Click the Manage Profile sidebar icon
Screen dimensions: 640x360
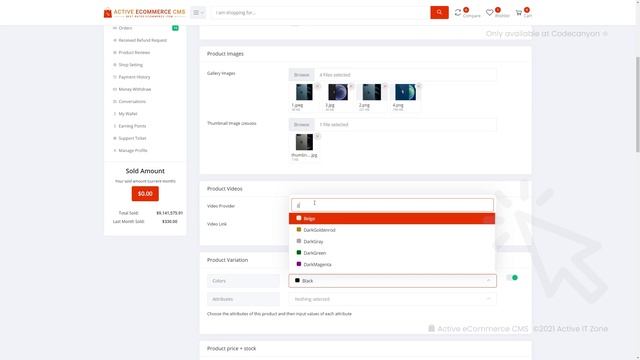point(115,151)
